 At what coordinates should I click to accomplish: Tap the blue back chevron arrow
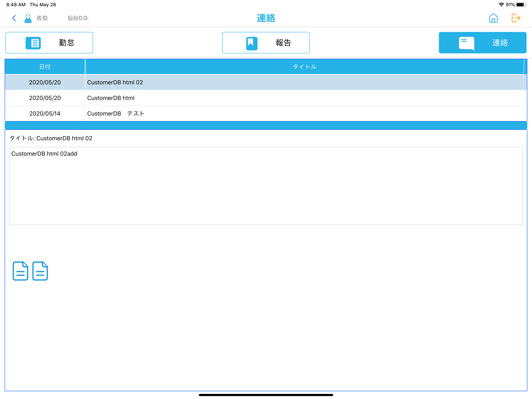[x=14, y=18]
